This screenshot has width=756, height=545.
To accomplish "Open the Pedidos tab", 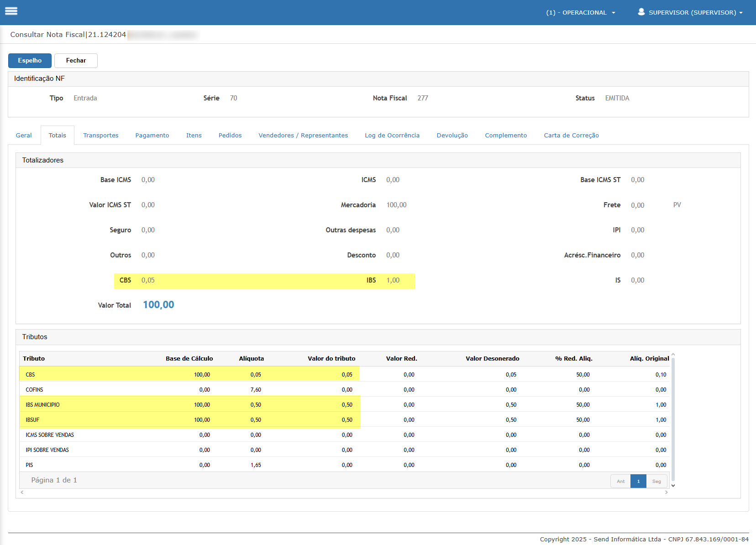I will click(230, 136).
